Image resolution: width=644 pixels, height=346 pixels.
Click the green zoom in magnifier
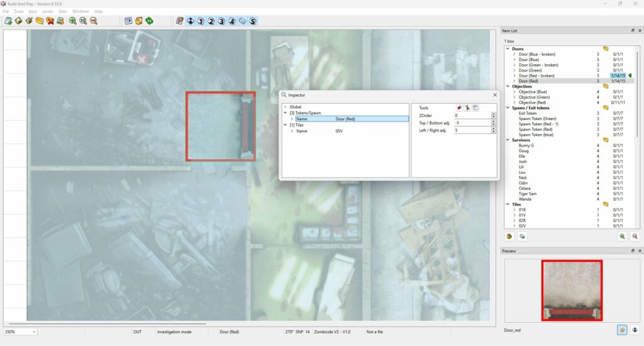[x=73, y=21]
